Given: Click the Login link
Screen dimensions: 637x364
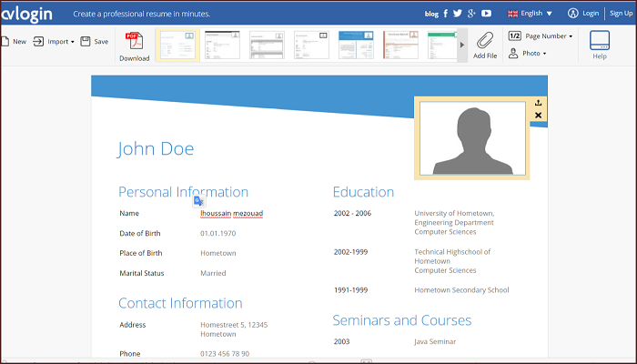Looking at the screenshot, I should (583, 14).
